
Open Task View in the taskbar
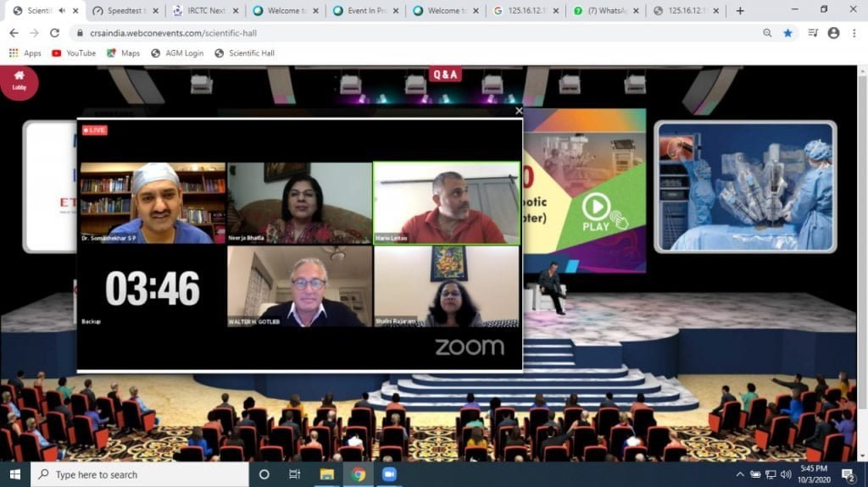tap(294, 474)
